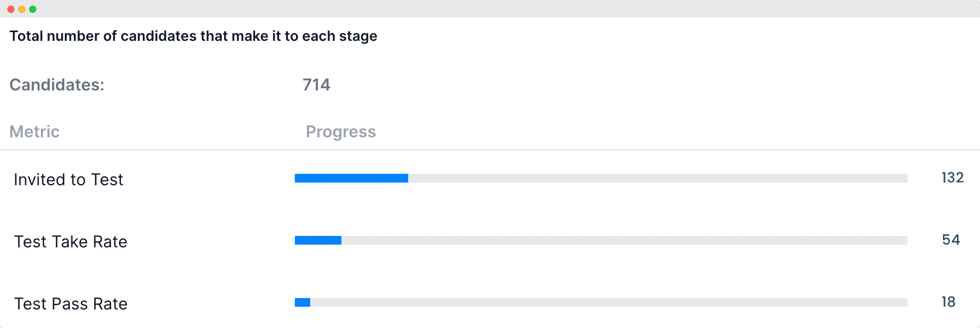Click the grey unfilled part of Test Pass Rate bar

point(609,302)
